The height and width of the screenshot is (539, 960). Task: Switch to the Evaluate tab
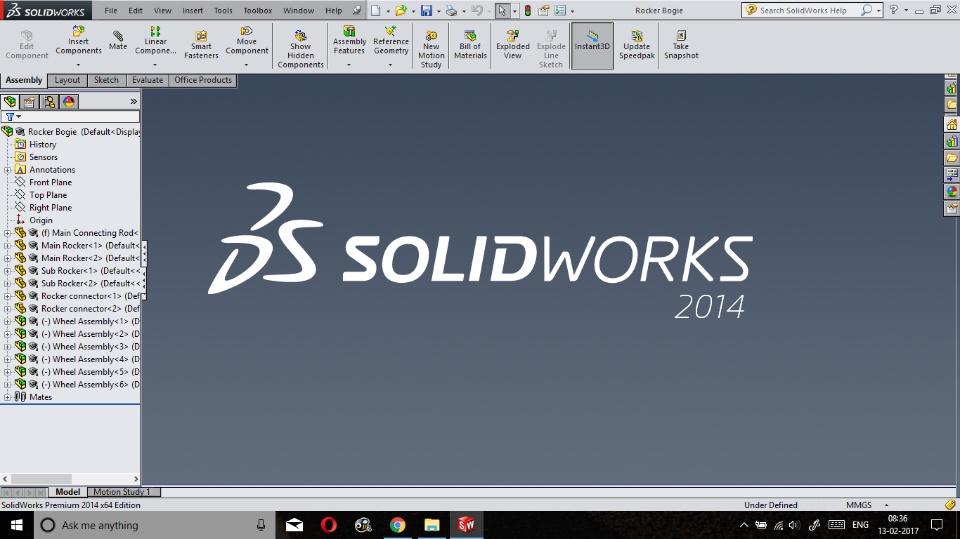coord(148,80)
